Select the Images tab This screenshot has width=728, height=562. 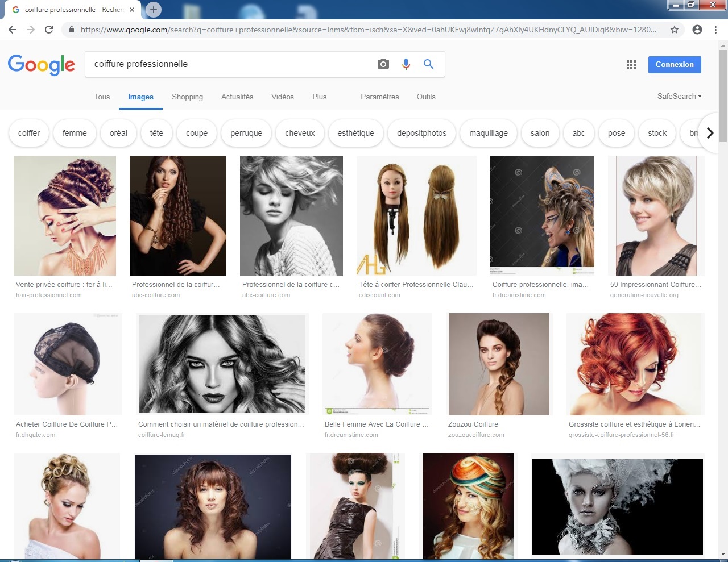coord(140,97)
